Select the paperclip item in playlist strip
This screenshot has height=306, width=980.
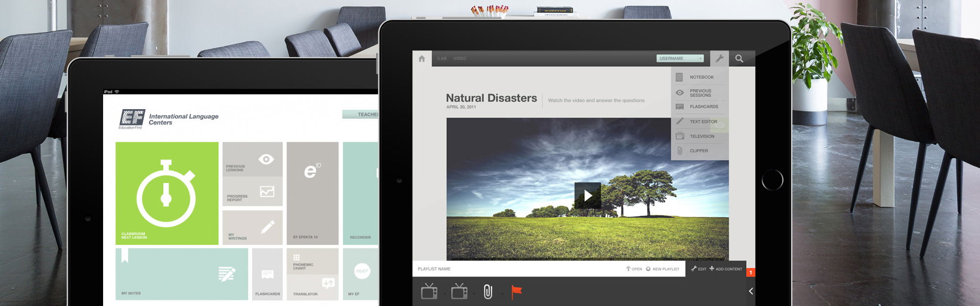[488, 292]
